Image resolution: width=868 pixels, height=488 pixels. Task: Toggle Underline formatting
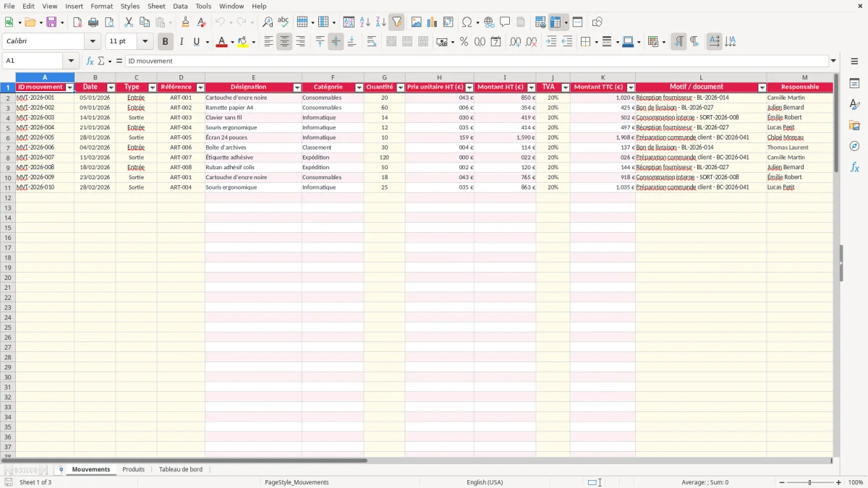coord(196,42)
